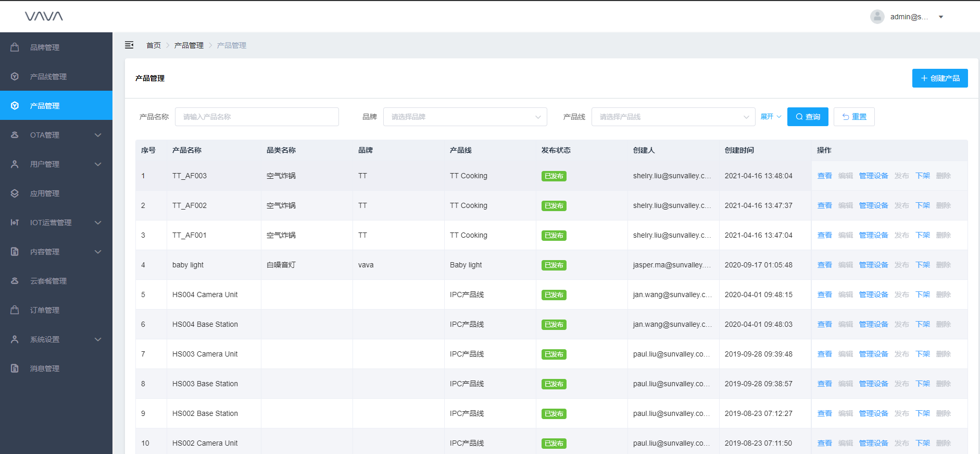Open 产品线管理 in the sidebar
The image size is (980, 454).
tap(56, 77)
